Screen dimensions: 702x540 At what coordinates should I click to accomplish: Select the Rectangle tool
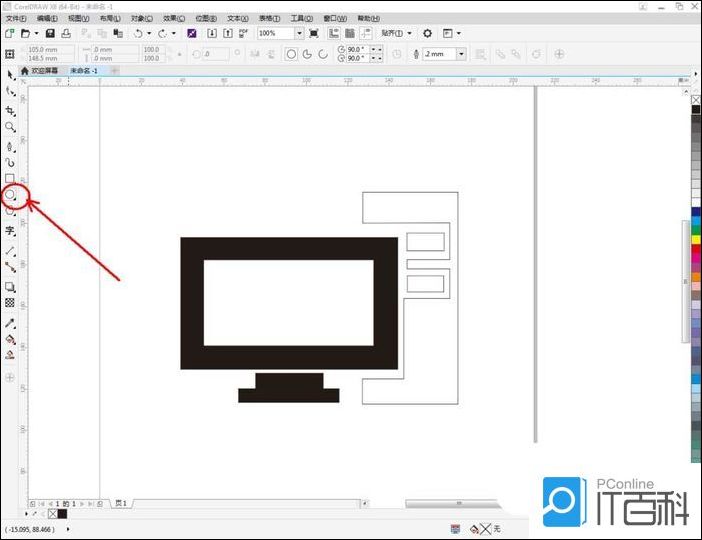click(10, 178)
